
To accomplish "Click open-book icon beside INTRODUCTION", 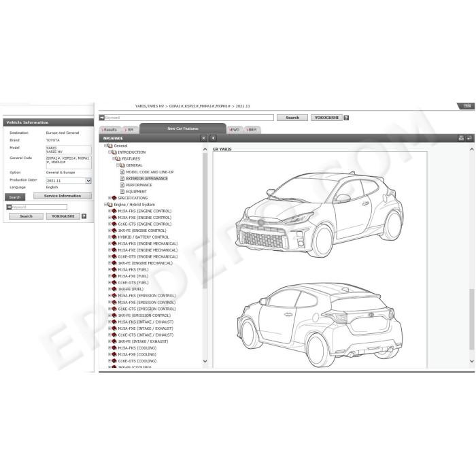I will pyautogui.click(x=114, y=152).
